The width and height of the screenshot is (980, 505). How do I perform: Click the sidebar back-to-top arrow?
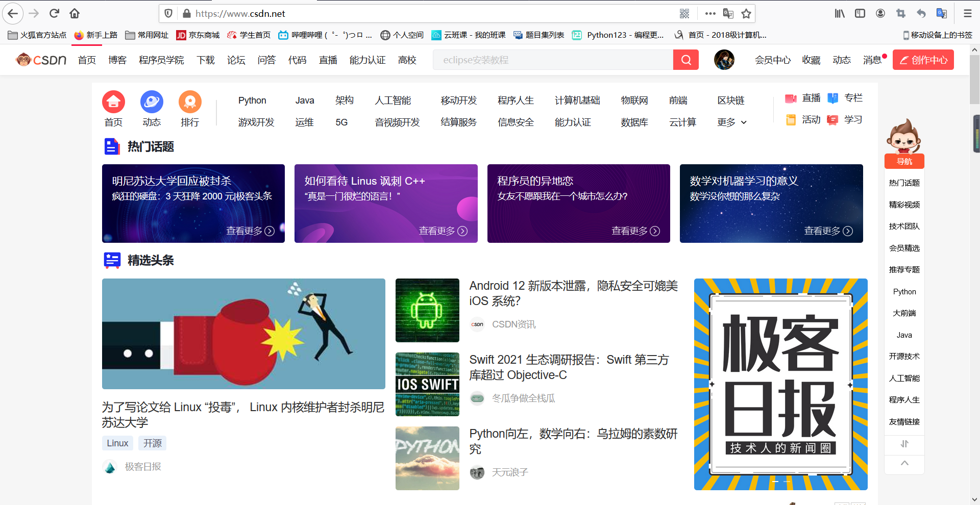coord(904,463)
